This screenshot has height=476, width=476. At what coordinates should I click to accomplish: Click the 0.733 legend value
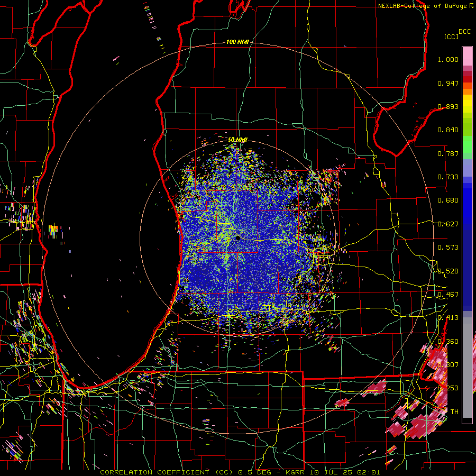448,177
